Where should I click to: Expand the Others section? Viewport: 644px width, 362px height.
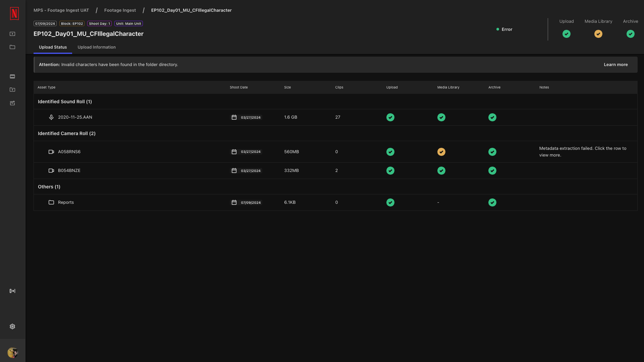coord(49,186)
